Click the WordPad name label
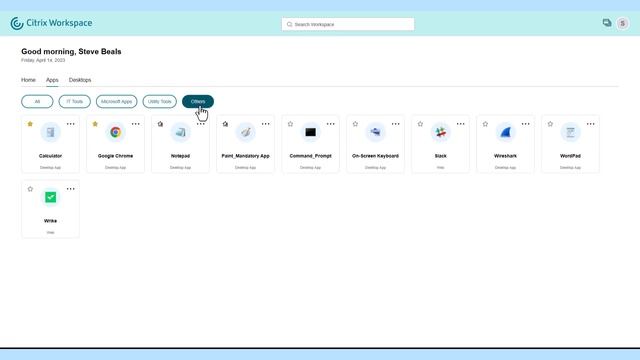This screenshot has width=640, height=360. [x=570, y=156]
